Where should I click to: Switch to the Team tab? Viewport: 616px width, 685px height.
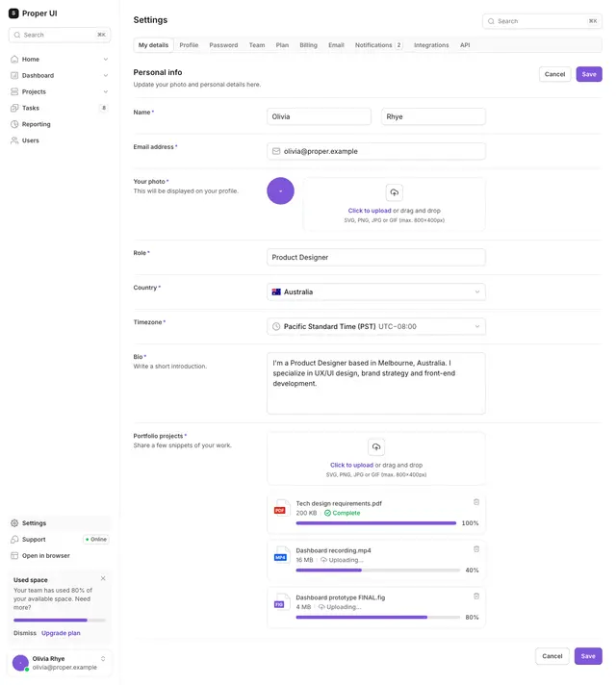click(257, 45)
